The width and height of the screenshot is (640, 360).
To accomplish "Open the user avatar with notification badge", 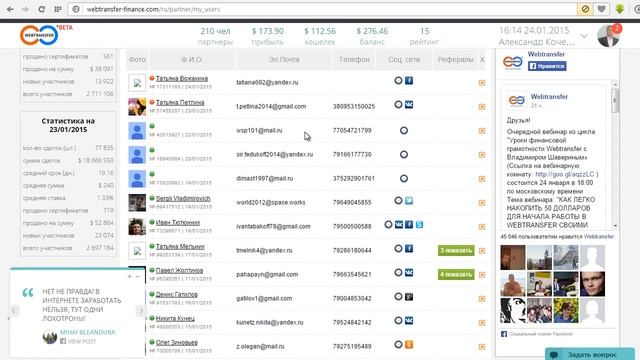I will [x=609, y=36].
